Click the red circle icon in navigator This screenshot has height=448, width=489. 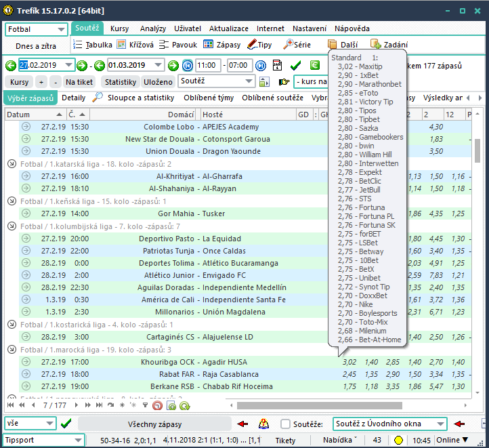(x=158, y=405)
